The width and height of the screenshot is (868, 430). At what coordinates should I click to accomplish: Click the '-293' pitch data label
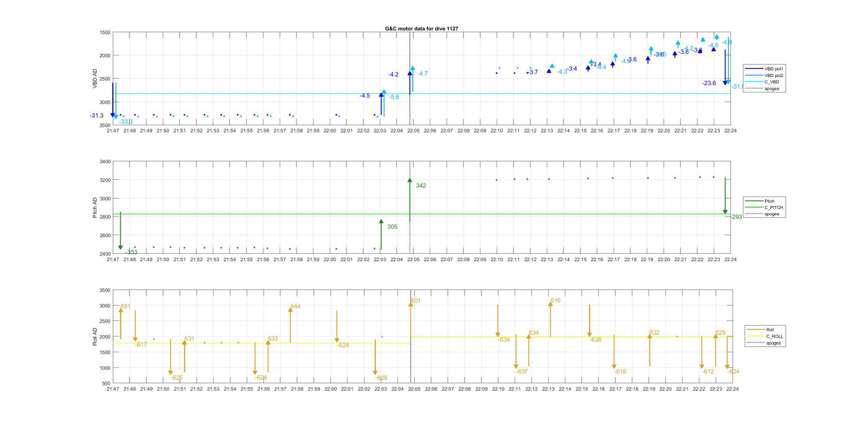coord(736,217)
